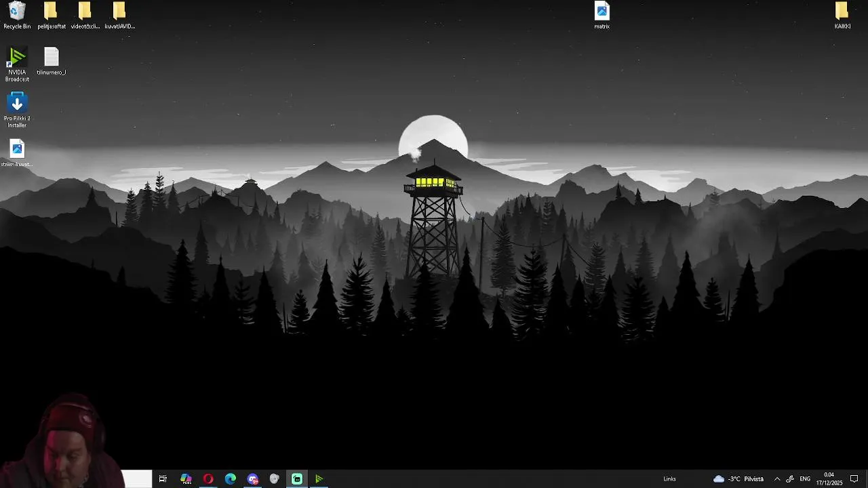Open the notification center icon

854,479
